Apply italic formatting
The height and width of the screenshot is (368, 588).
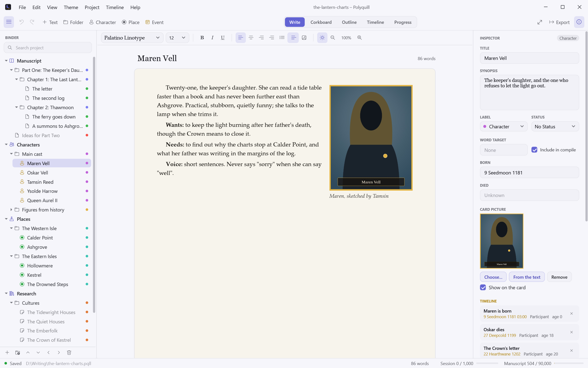(x=212, y=38)
